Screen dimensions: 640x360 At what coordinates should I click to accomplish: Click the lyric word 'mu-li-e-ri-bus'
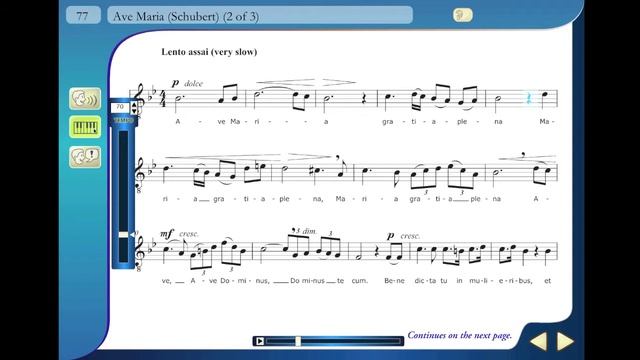tap(501, 281)
